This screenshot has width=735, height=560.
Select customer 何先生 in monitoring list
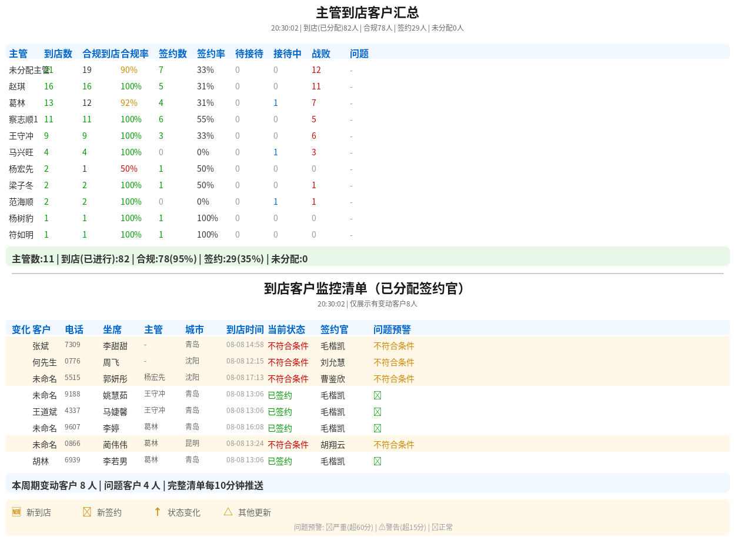(x=45, y=362)
